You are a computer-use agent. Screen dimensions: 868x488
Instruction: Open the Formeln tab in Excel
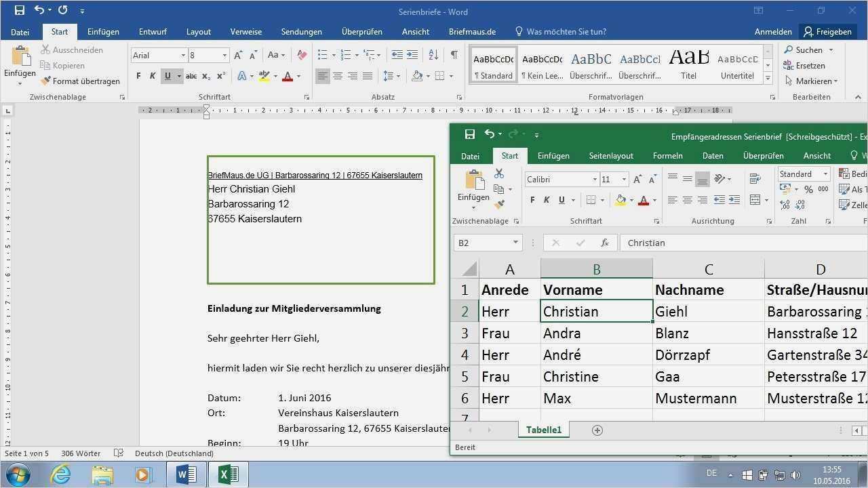pyautogui.click(x=667, y=155)
